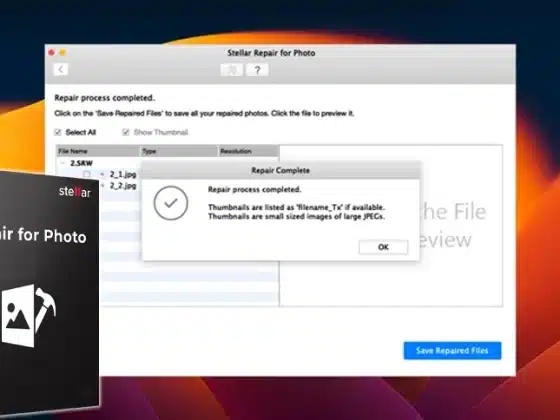This screenshot has height=420, width=560.
Task: Click the stellar logo on product box
Action: (x=75, y=192)
